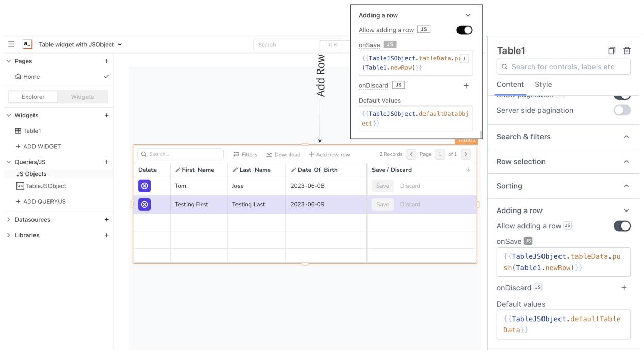Click Save in Tom's row
Viewport: 644px width, 352px height.
pos(383,186)
